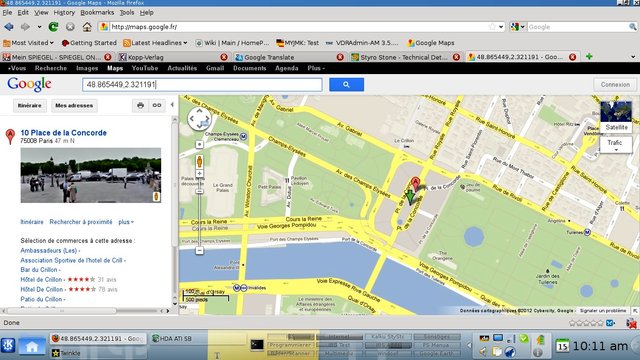This screenshot has width=640, height=360.
Task: Pan the map up with the top arrow
Action: [199, 111]
